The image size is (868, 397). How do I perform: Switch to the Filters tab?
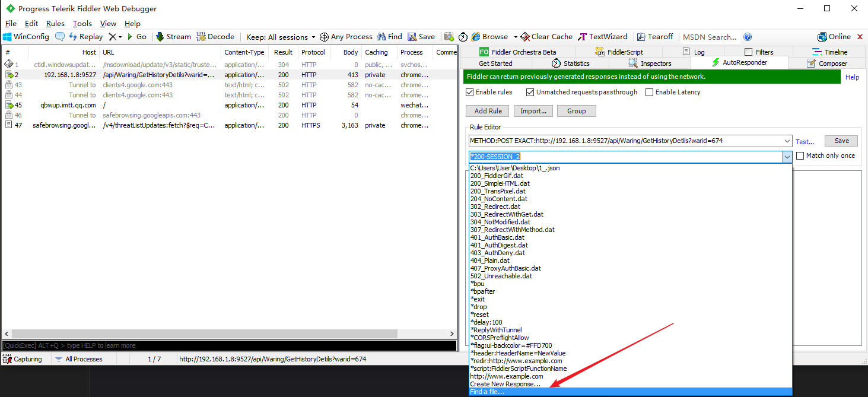tap(759, 52)
